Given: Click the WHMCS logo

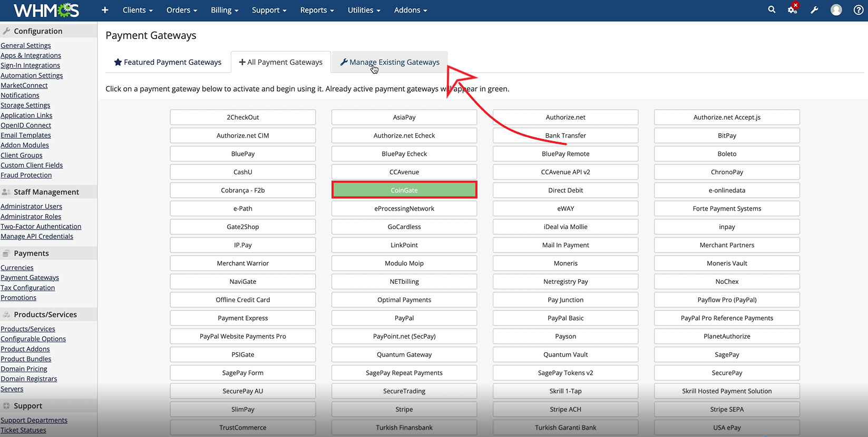Looking at the screenshot, I should [46, 10].
